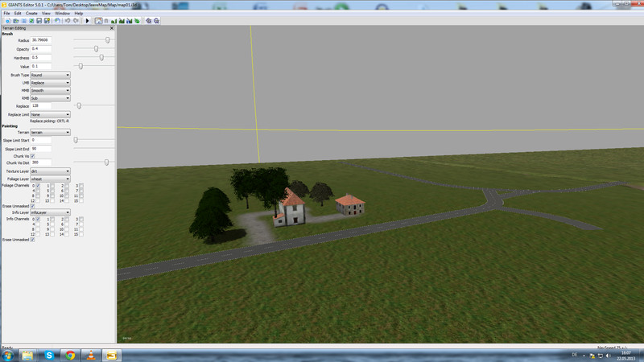
Task: Click the New scene toolbar icon
Action: tap(7, 21)
